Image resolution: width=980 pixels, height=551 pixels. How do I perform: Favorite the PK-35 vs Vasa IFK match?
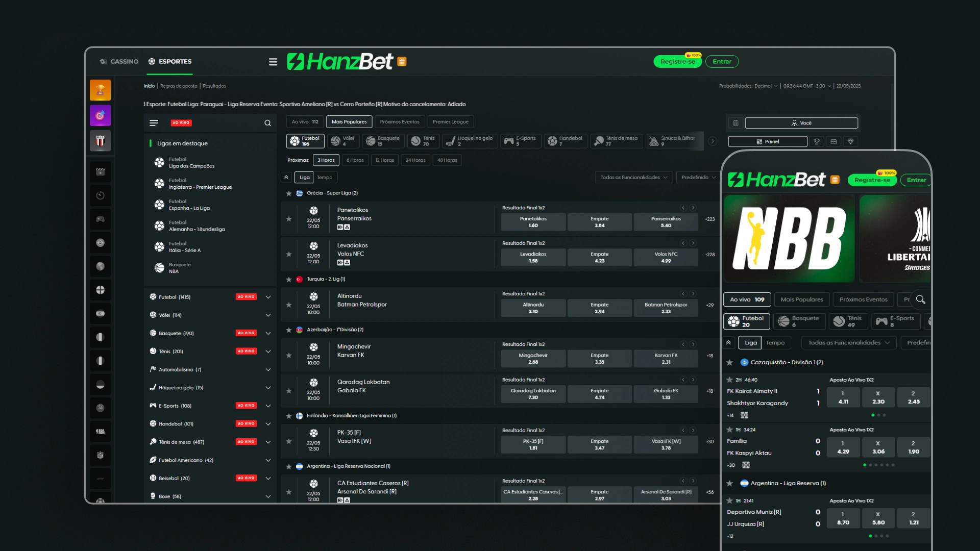pos(289,441)
